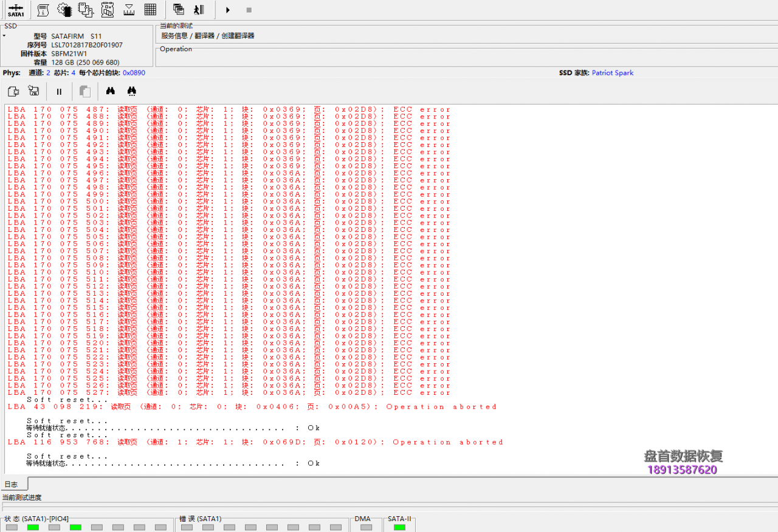The width and height of the screenshot is (778, 532).
Task: Pause the running log operation
Action: (59, 92)
